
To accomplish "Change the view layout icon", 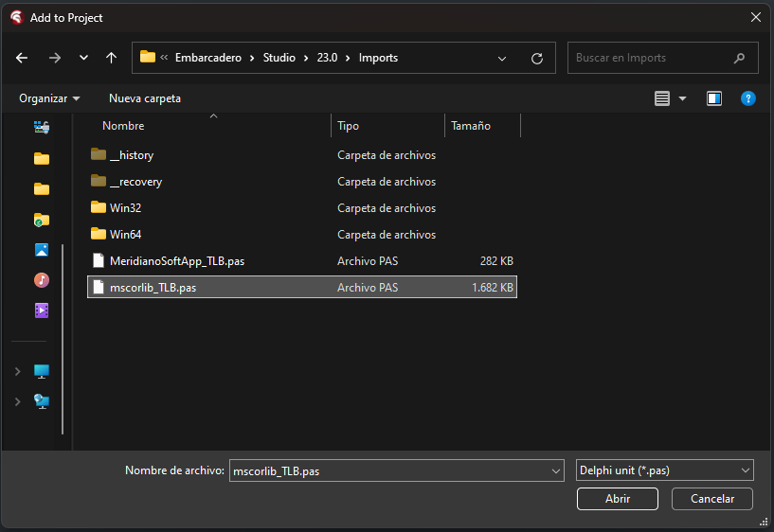I will (x=662, y=98).
